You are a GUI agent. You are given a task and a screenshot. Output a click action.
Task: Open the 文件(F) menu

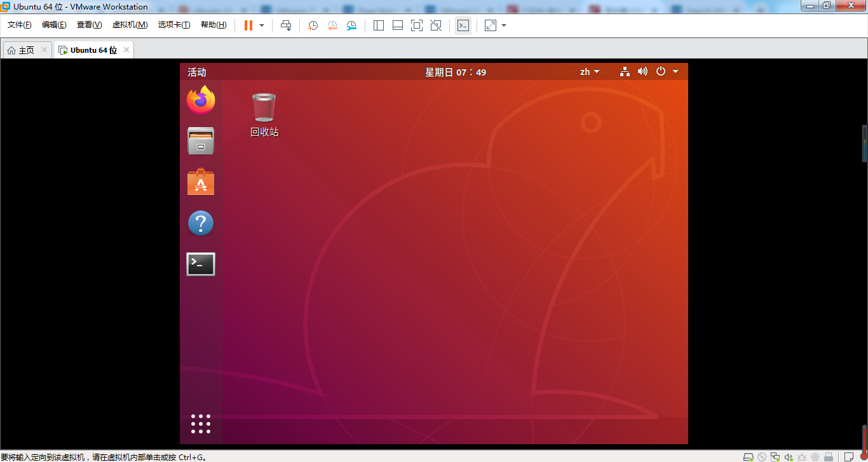[20, 25]
